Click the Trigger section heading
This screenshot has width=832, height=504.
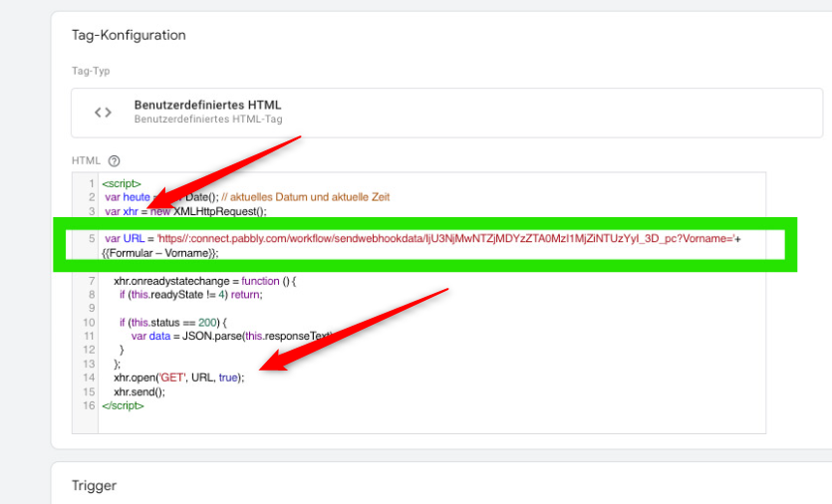pos(94,485)
